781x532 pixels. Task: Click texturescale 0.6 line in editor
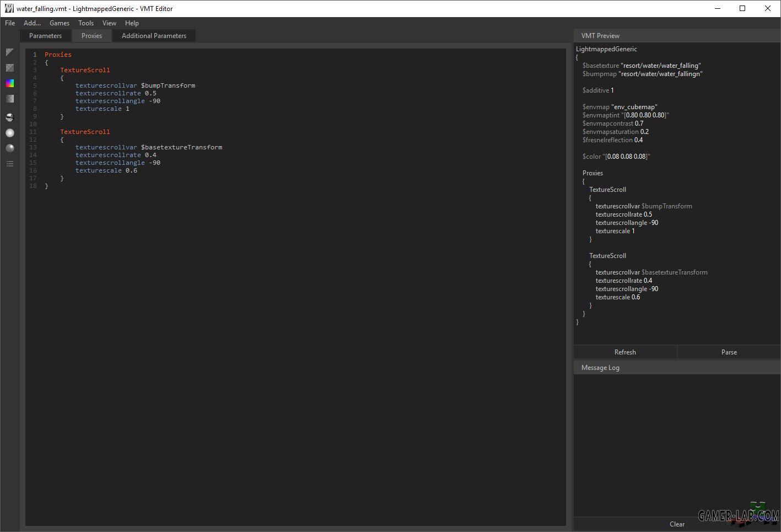click(x=106, y=170)
